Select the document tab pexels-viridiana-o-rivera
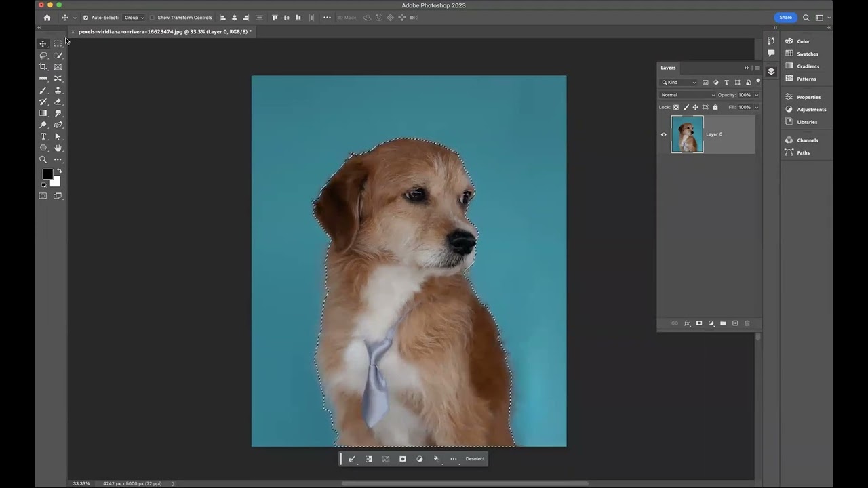 coord(164,31)
